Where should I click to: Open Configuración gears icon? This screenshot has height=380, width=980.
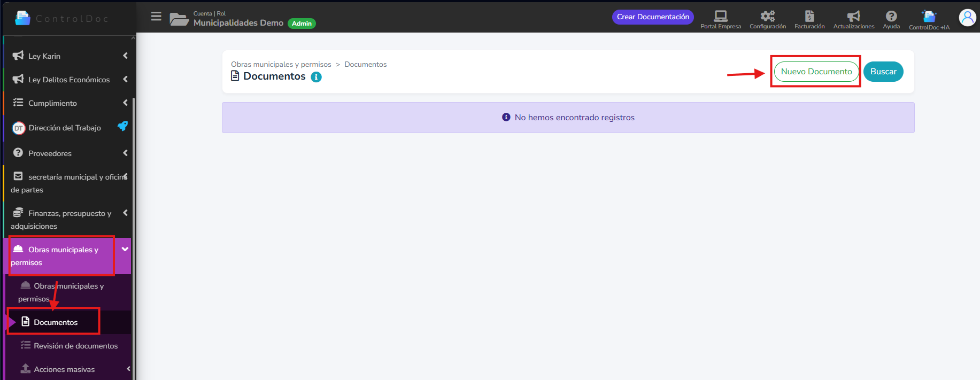(768, 16)
